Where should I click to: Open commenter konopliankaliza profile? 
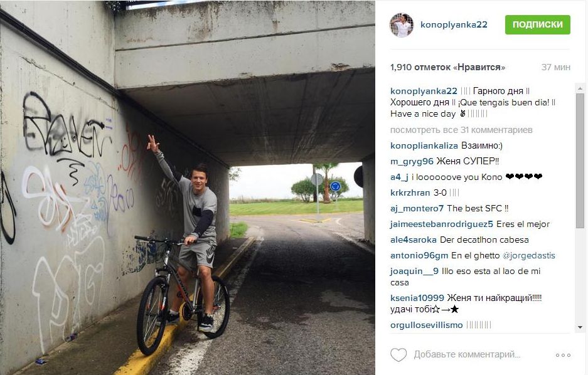coord(424,145)
